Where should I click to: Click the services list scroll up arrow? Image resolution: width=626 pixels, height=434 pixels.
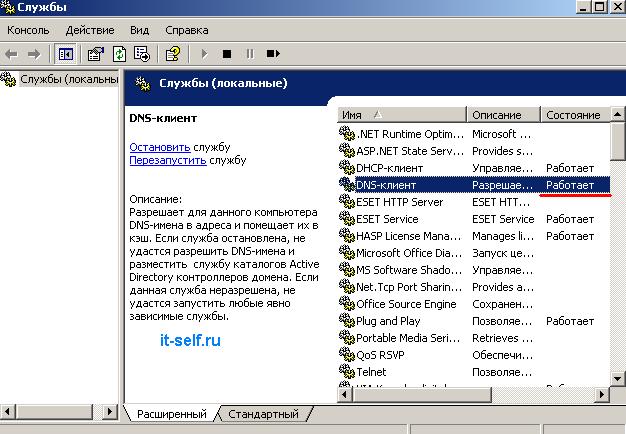pyautogui.click(x=618, y=115)
